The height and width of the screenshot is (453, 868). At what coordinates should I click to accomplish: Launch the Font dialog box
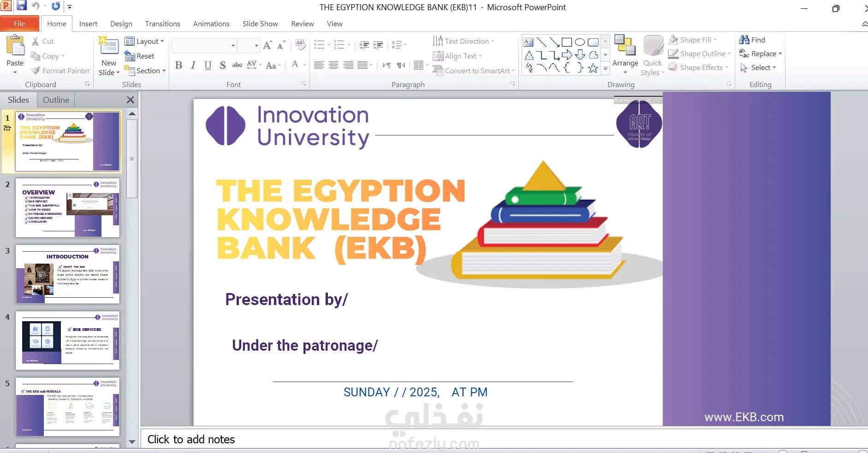[303, 84]
